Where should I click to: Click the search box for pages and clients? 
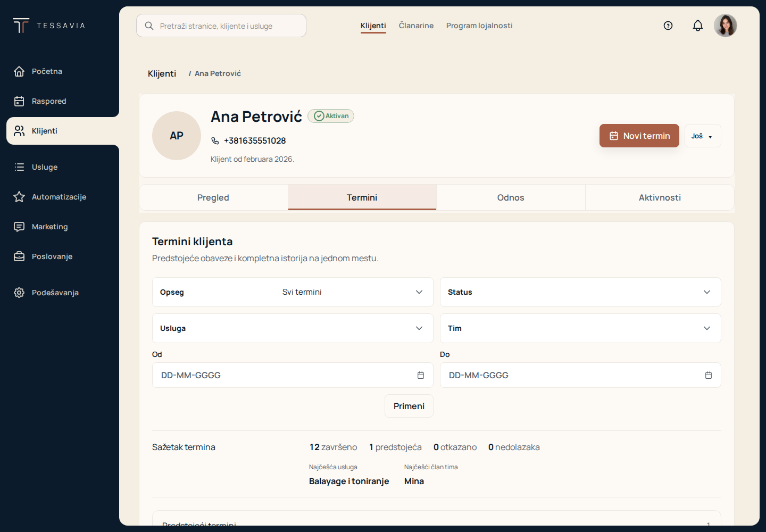click(x=221, y=26)
